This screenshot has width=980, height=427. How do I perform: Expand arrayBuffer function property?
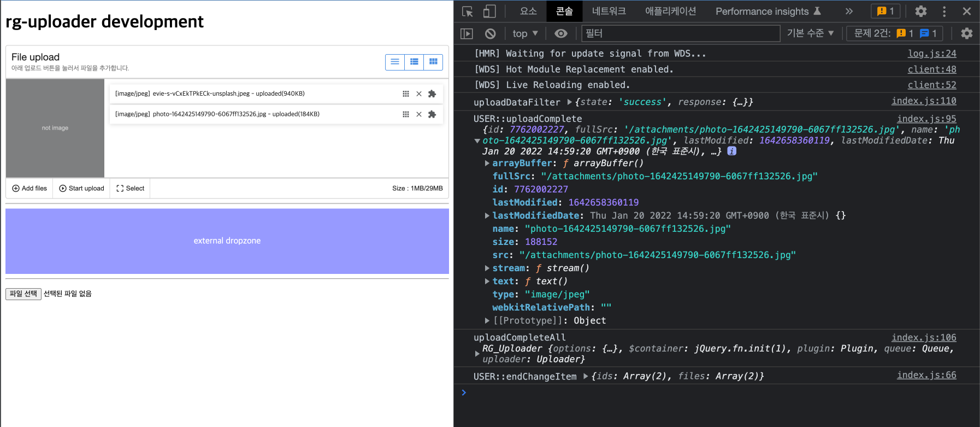487,163
